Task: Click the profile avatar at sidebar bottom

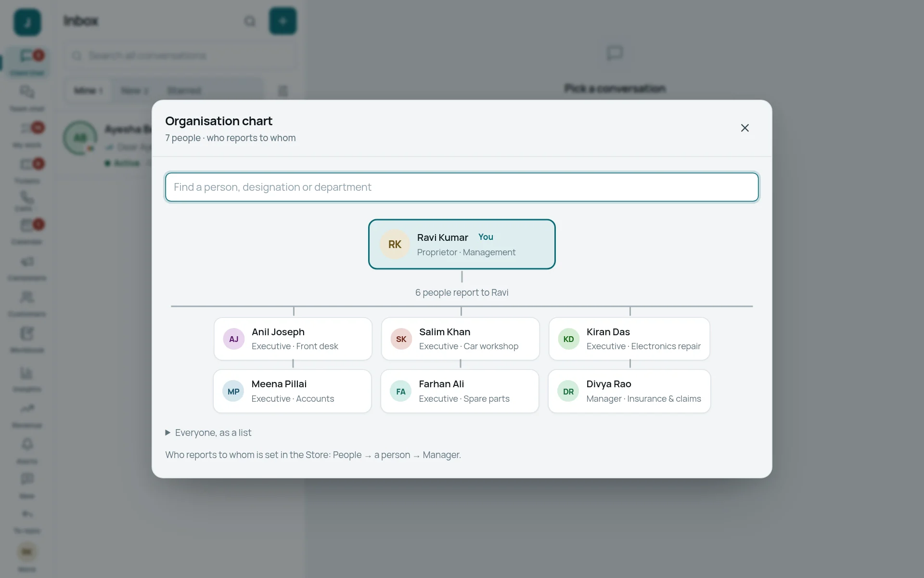Action: [27, 552]
